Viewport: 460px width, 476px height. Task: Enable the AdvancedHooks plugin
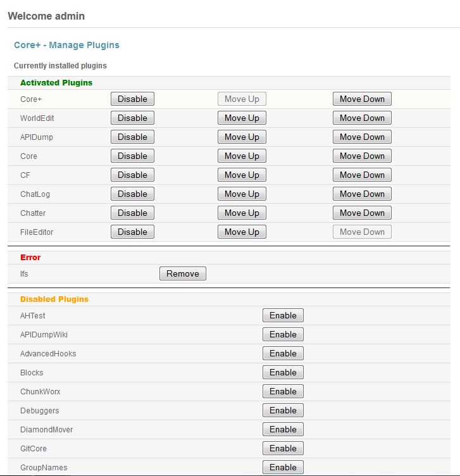click(x=283, y=353)
